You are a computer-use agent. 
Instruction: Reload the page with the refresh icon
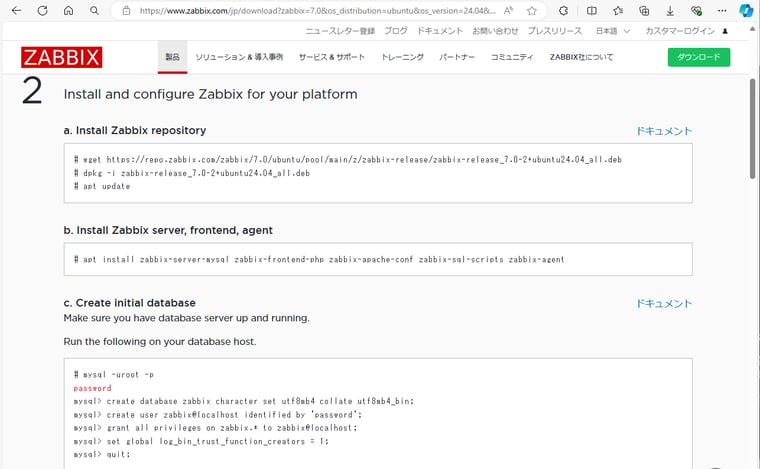pyautogui.click(x=43, y=11)
